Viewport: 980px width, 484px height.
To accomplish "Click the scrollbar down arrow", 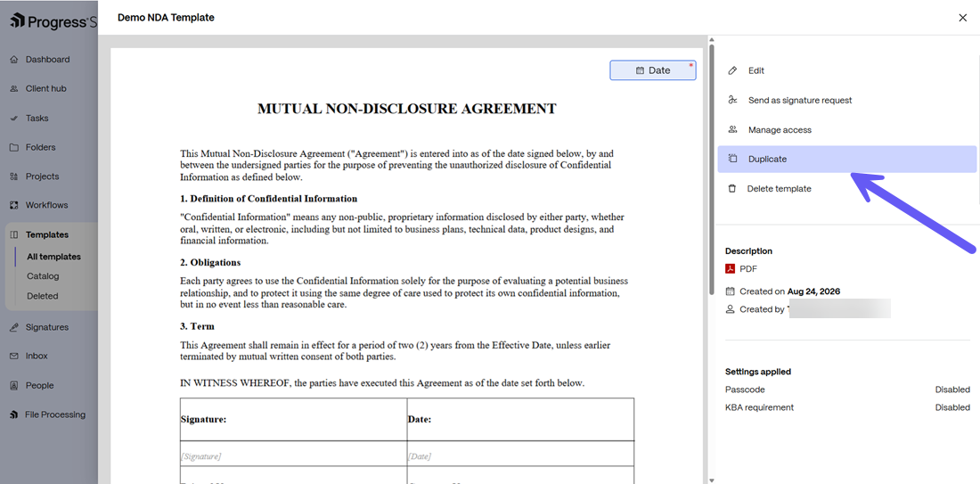I will [711, 480].
